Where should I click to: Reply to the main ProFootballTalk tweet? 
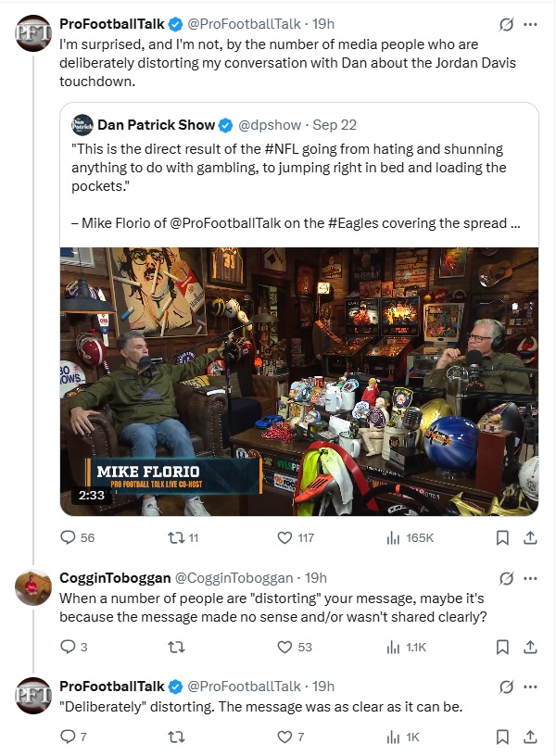67,537
